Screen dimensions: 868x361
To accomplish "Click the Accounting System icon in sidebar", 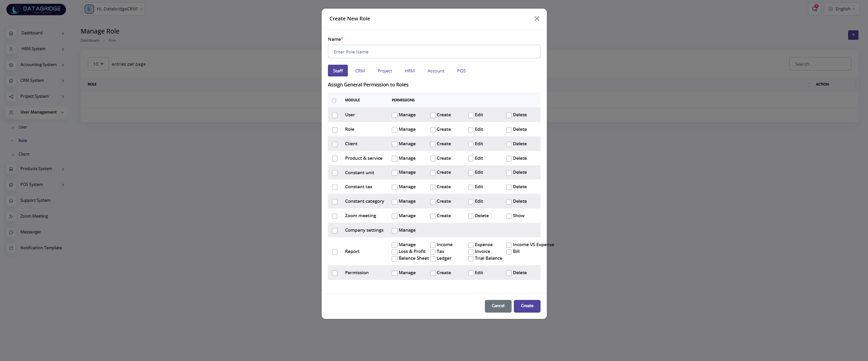I will pos(11,65).
